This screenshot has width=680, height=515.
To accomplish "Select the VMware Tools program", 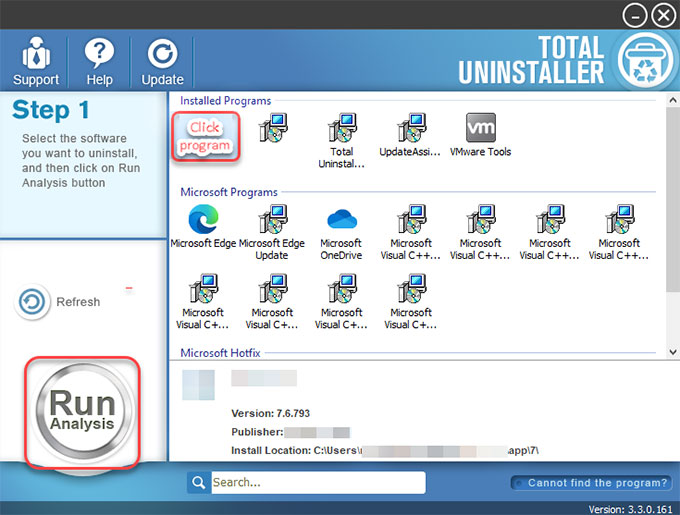I will tap(481, 134).
